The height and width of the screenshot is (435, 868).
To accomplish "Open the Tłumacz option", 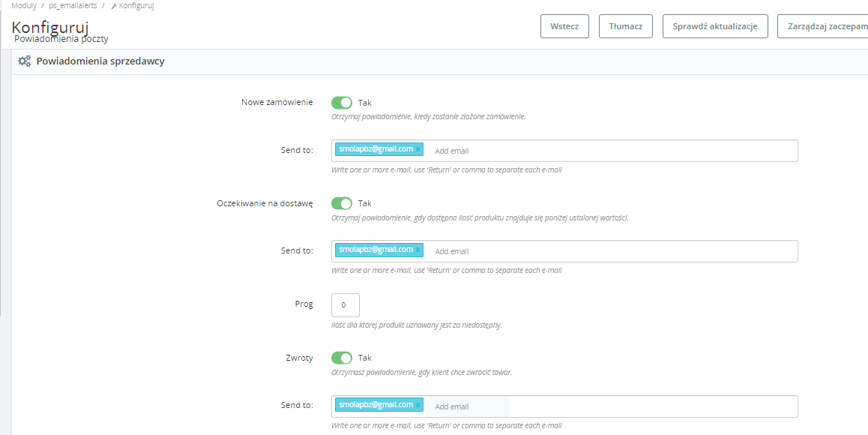I will (626, 26).
